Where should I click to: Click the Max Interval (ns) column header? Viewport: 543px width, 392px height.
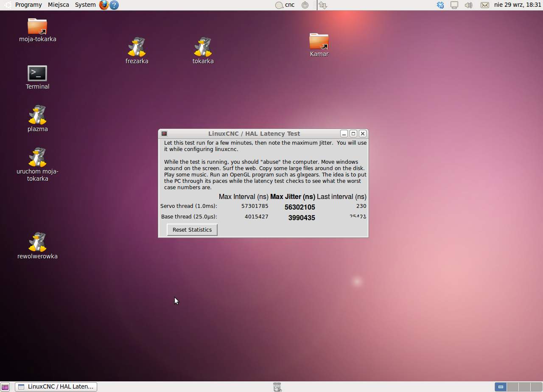(244, 197)
